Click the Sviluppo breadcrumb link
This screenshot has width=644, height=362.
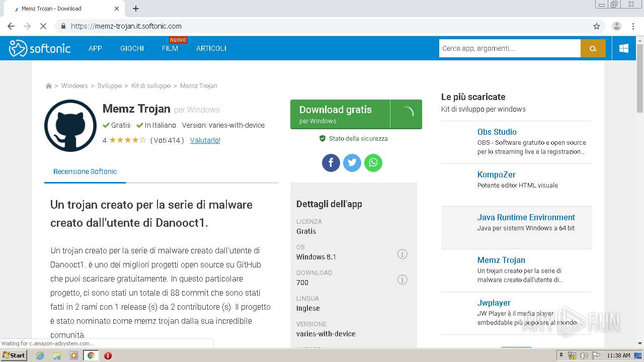point(110,86)
